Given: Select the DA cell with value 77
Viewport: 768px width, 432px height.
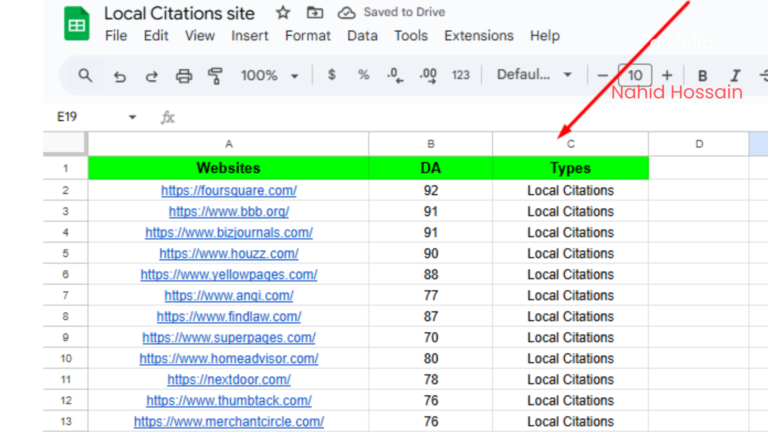Looking at the screenshot, I should [x=431, y=296].
